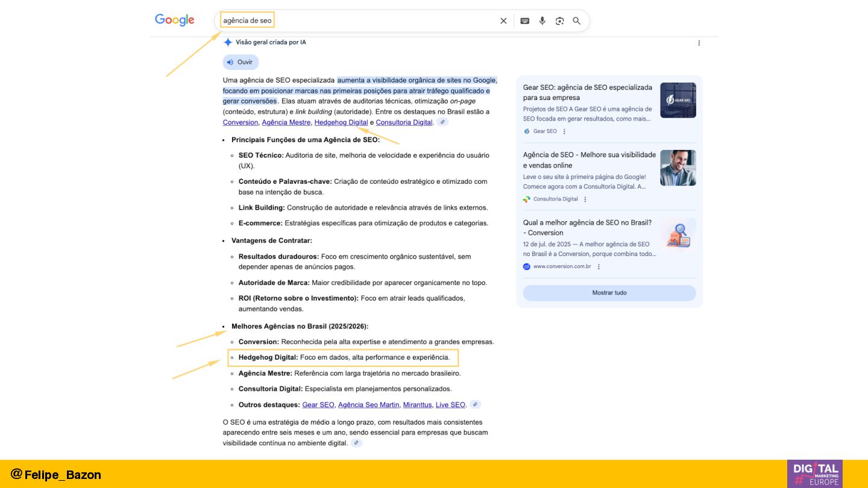Click conversion.com.br favicon
This screenshot has width=868, height=488.
(x=527, y=266)
